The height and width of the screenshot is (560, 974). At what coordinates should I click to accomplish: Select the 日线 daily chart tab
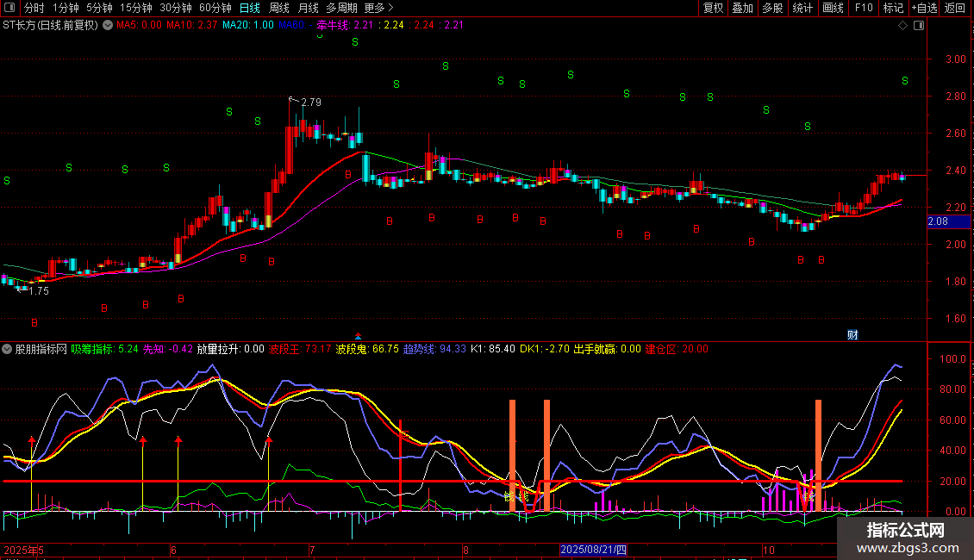pyautogui.click(x=250, y=8)
